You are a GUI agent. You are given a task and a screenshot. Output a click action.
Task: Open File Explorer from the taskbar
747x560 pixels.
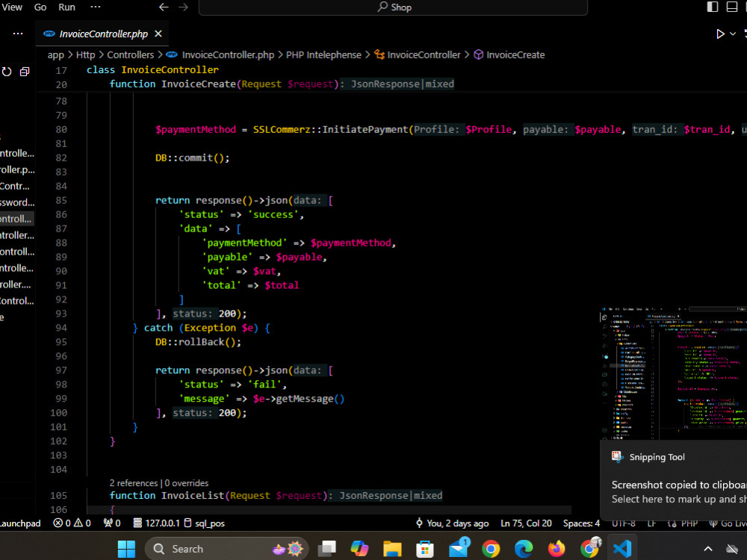tap(392, 549)
